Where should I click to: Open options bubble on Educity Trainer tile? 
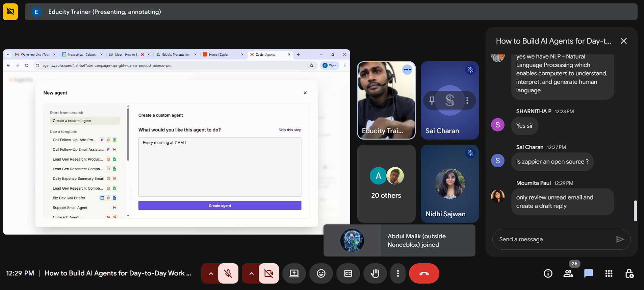(x=407, y=70)
